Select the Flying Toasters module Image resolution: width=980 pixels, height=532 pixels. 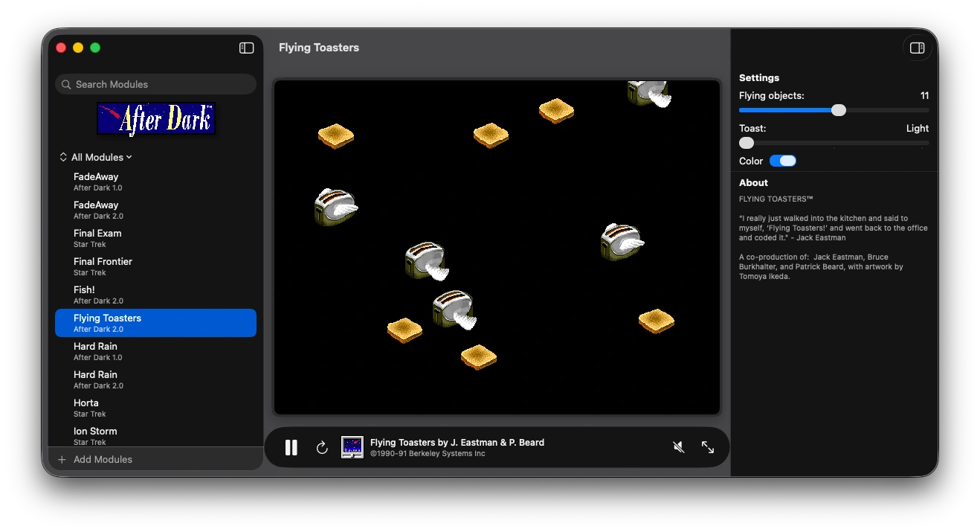click(155, 323)
